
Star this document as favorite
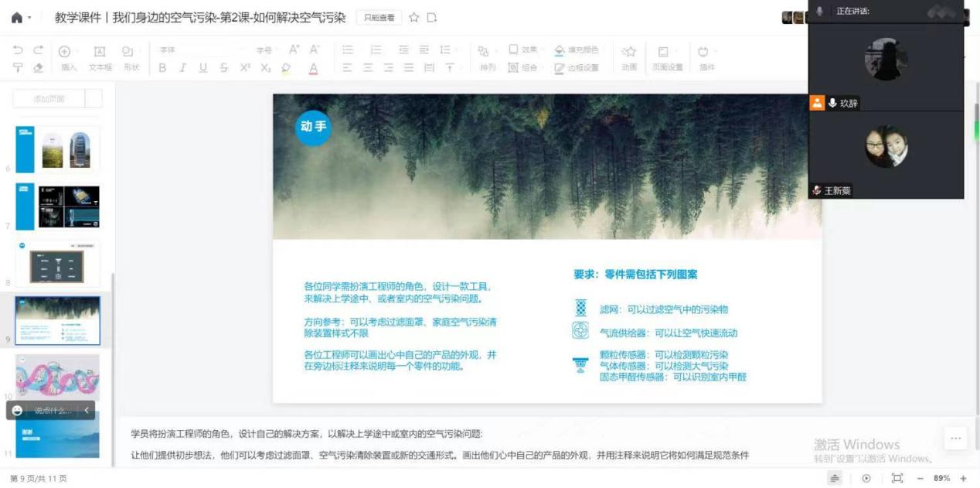414,17
